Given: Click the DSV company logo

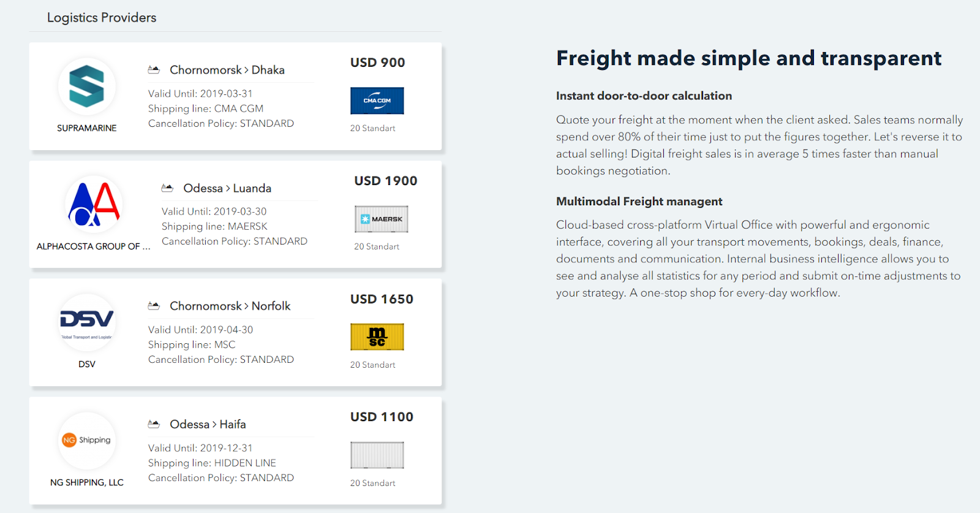Looking at the screenshot, I should (x=86, y=322).
